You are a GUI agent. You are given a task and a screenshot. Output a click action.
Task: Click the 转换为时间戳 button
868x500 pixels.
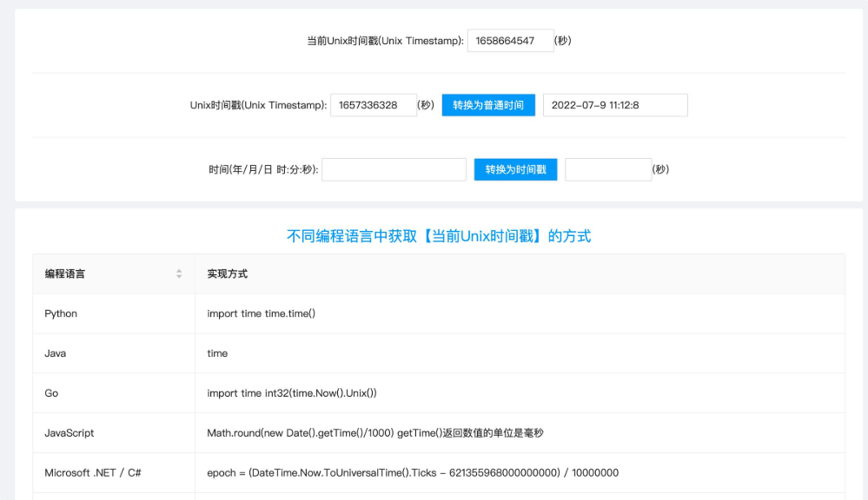pos(515,169)
